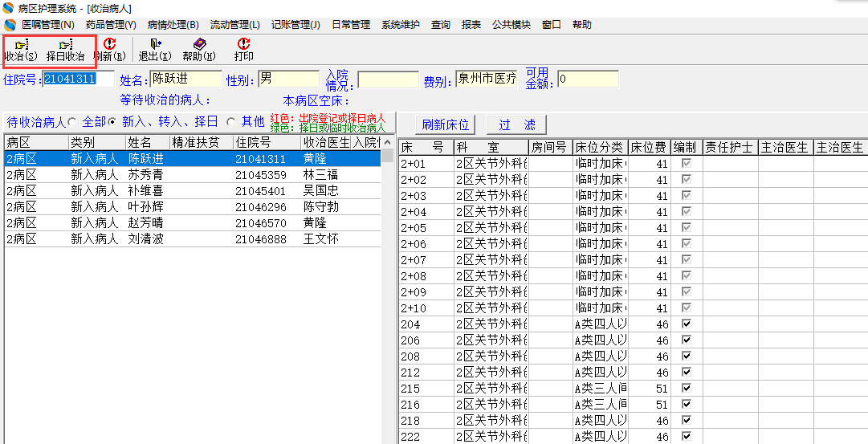Open the 窗口 menu
Screen dimensions: 868x444
point(552,25)
